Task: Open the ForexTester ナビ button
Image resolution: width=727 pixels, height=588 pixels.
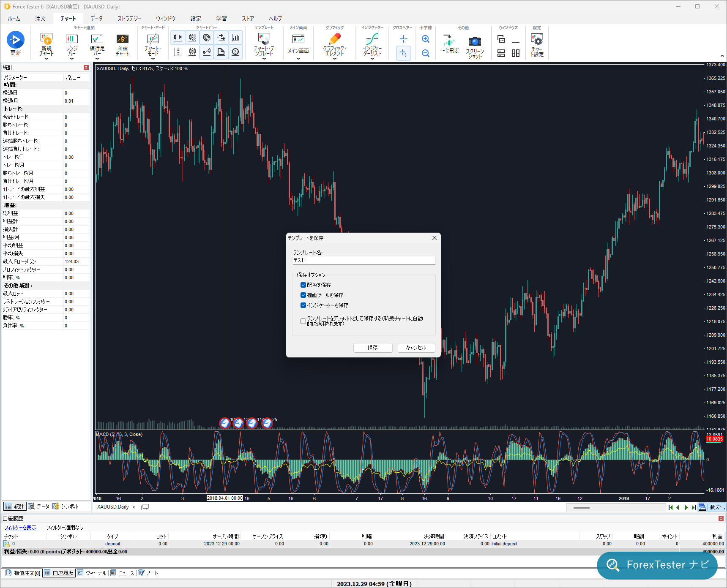Action: coord(657,565)
